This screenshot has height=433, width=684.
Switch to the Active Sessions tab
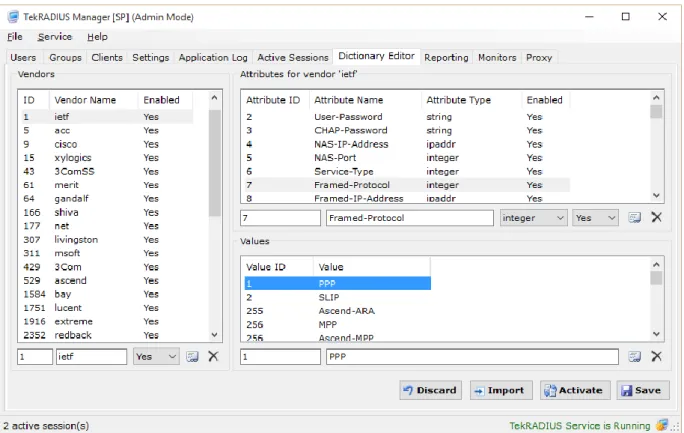coord(293,58)
